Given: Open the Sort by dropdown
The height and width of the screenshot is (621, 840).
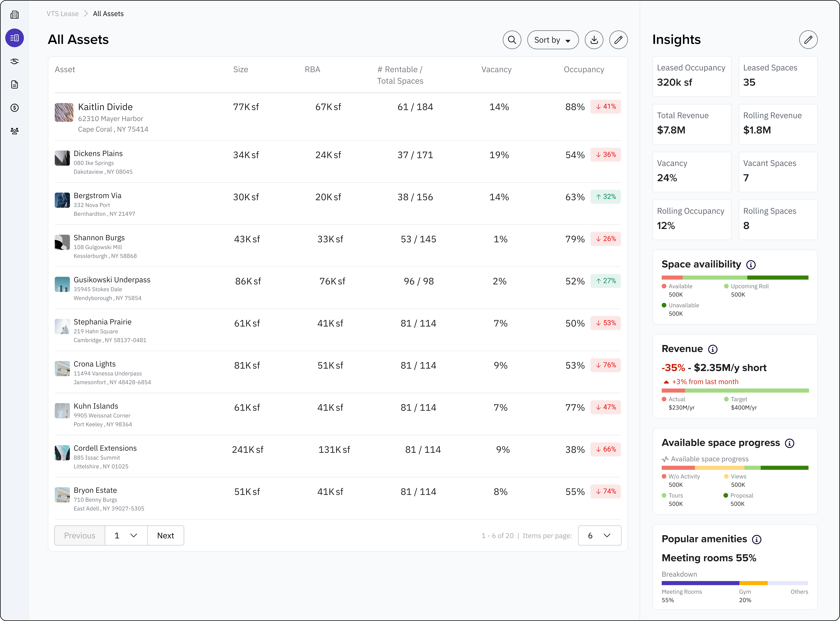Looking at the screenshot, I should 553,40.
